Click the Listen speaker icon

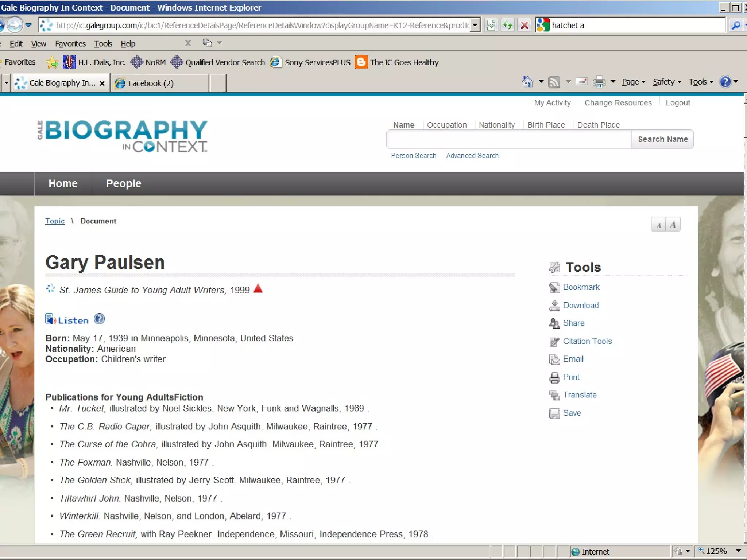tap(50, 319)
